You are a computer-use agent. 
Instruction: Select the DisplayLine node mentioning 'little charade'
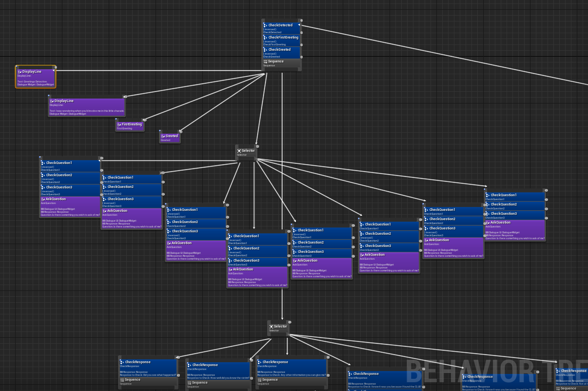pos(87,107)
